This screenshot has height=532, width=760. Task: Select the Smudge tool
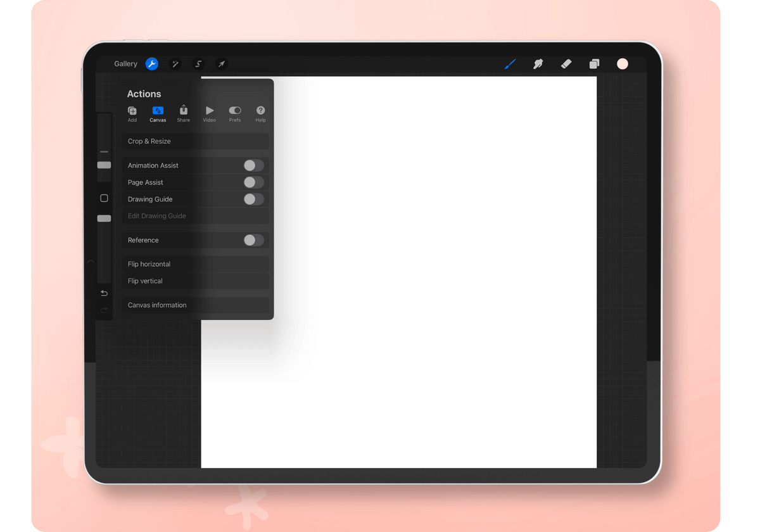point(538,64)
